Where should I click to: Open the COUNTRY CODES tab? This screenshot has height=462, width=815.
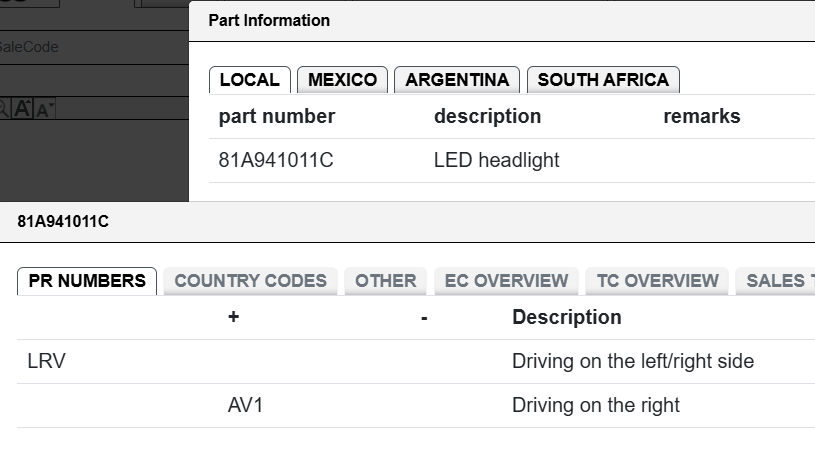pyautogui.click(x=251, y=281)
